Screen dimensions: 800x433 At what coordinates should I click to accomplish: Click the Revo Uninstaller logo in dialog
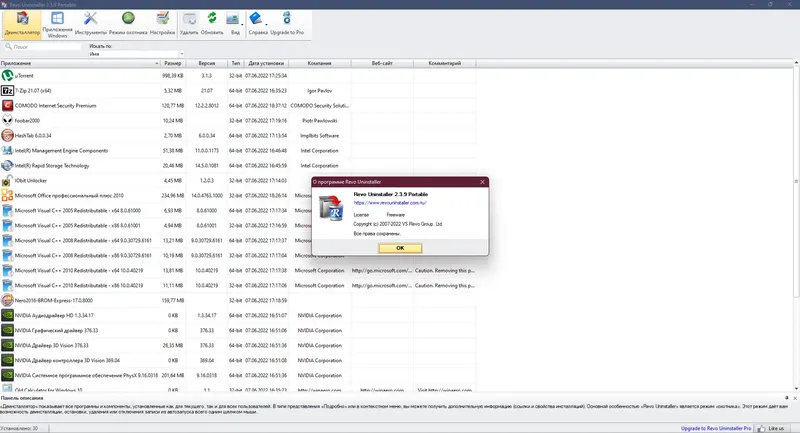tap(331, 208)
